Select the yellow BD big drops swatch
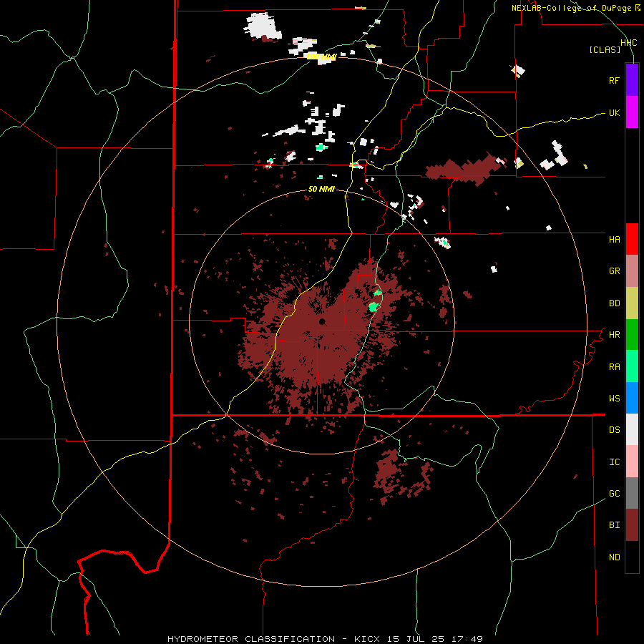Viewport: 644px width, 644px height. pyautogui.click(x=632, y=303)
